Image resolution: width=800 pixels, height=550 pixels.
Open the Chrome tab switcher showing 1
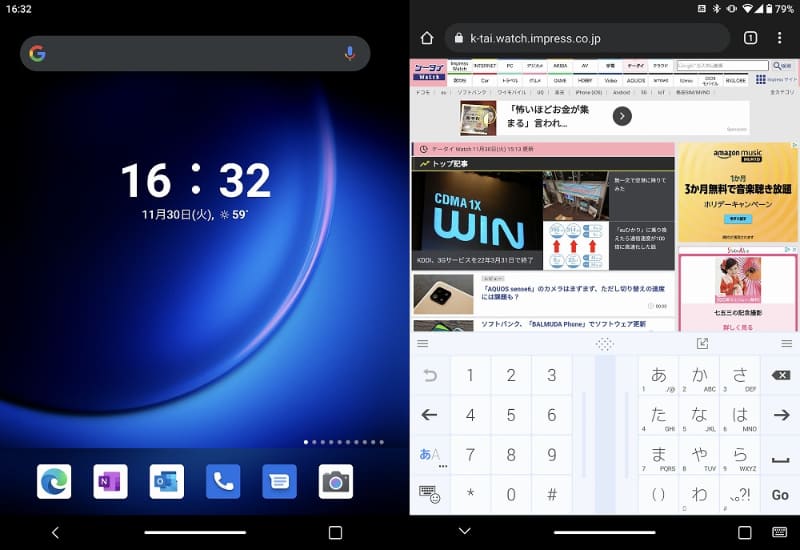pyautogui.click(x=751, y=38)
